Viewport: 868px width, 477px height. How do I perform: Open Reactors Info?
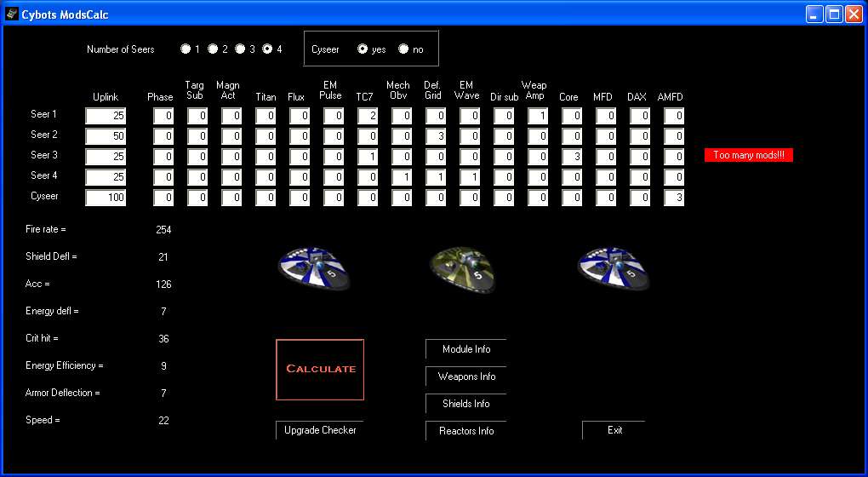(x=465, y=431)
